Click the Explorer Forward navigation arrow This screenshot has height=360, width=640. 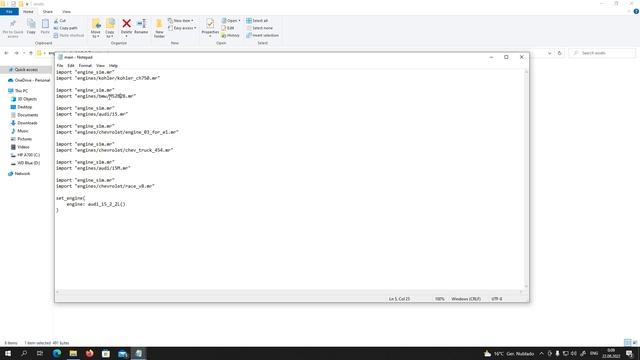click(16, 53)
